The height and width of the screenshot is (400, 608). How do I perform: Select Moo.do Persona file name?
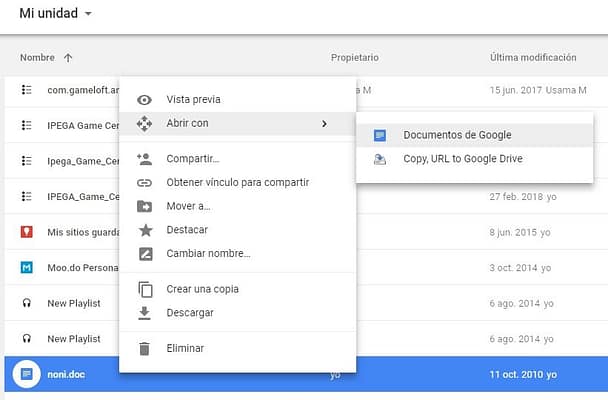click(83, 268)
